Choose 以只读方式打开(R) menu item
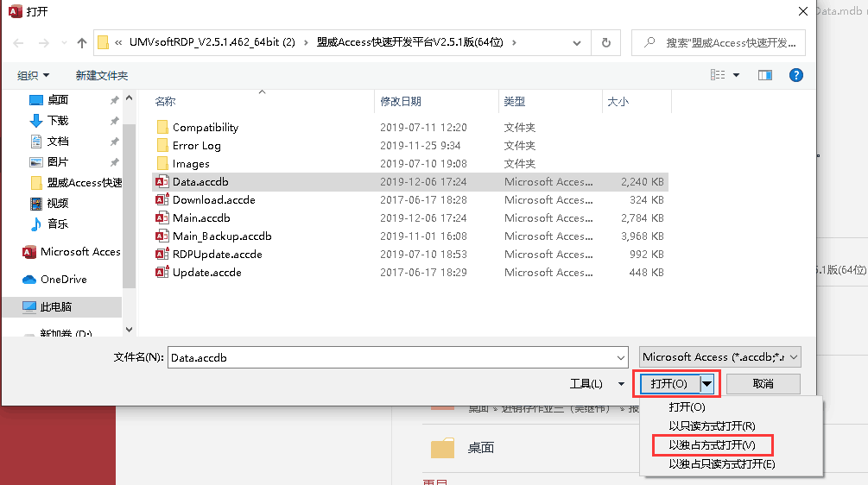The width and height of the screenshot is (868, 485). pos(712,425)
